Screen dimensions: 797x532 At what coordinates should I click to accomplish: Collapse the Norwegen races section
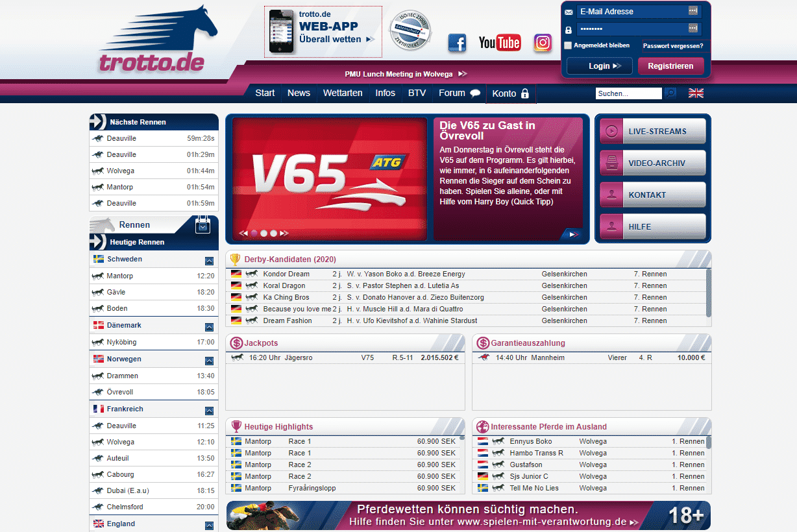pos(209,360)
